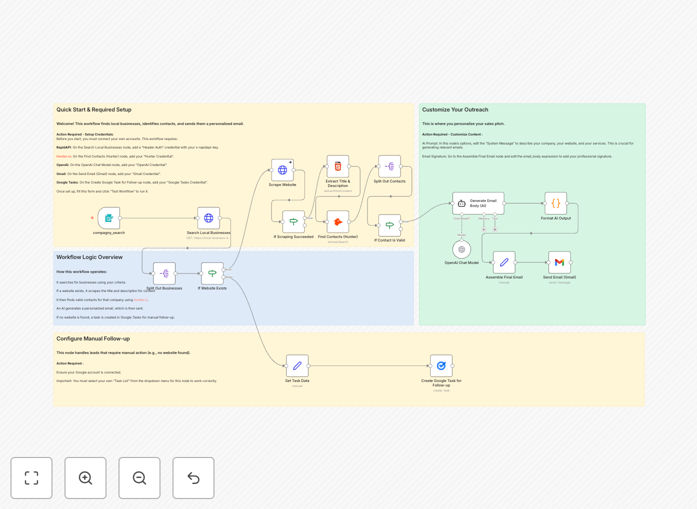Open the If Contact Is Valid node
The image size is (697, 509).
(x=389, y=225)
